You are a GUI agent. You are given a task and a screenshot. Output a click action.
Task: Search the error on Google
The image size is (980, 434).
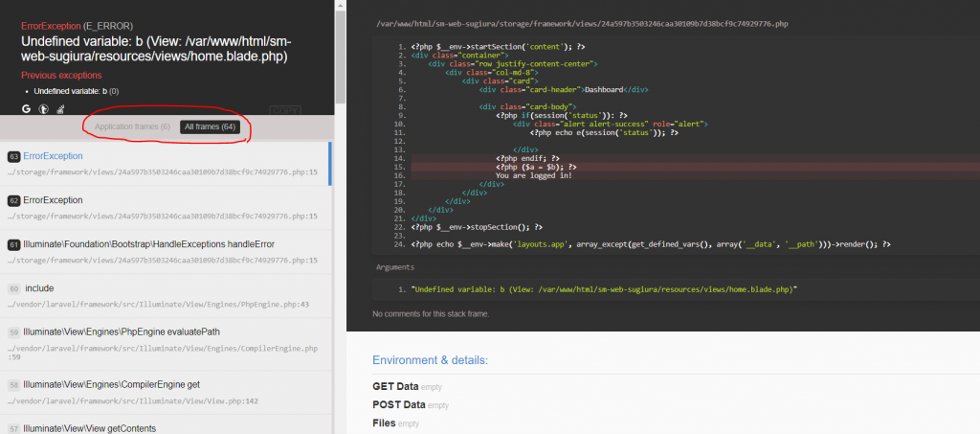[x=27, y=109]
